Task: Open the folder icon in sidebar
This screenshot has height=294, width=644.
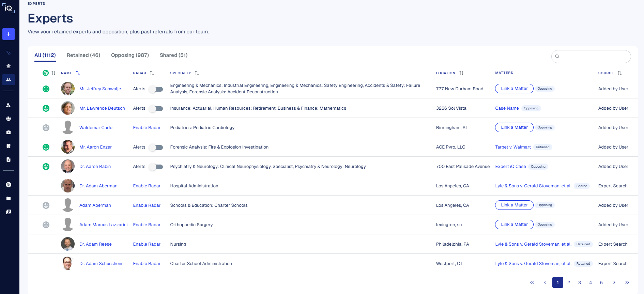Action: click(x=9, y=198)
